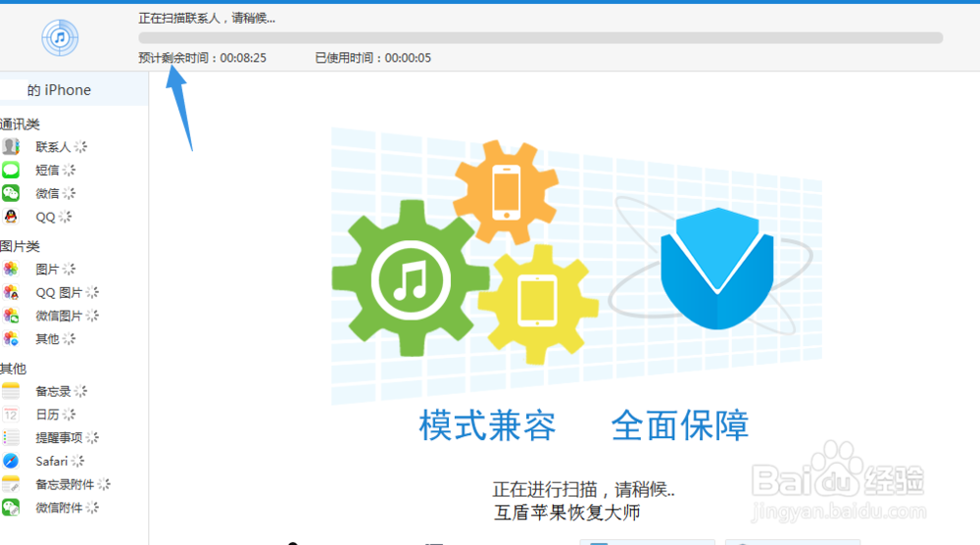Click the 微信 WeChat icon
This screenshot has height=545, width=980.
11,193
